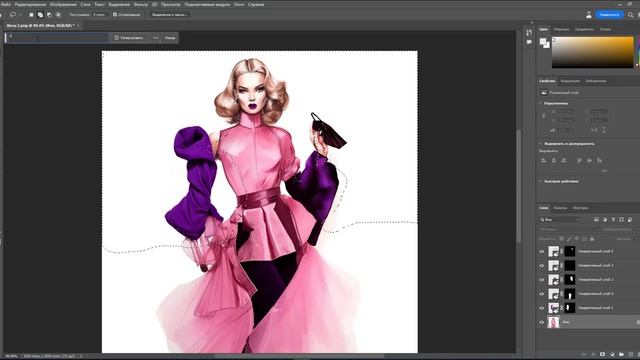Collapse the Выровнять и распределить section
Screen dimensions: 640x360
(x=540, y=144)
